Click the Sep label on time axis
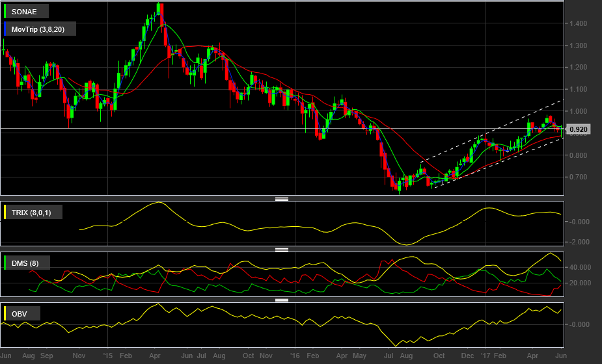The height and width of the screenshot is (364, 602). (x=46, y=356)
